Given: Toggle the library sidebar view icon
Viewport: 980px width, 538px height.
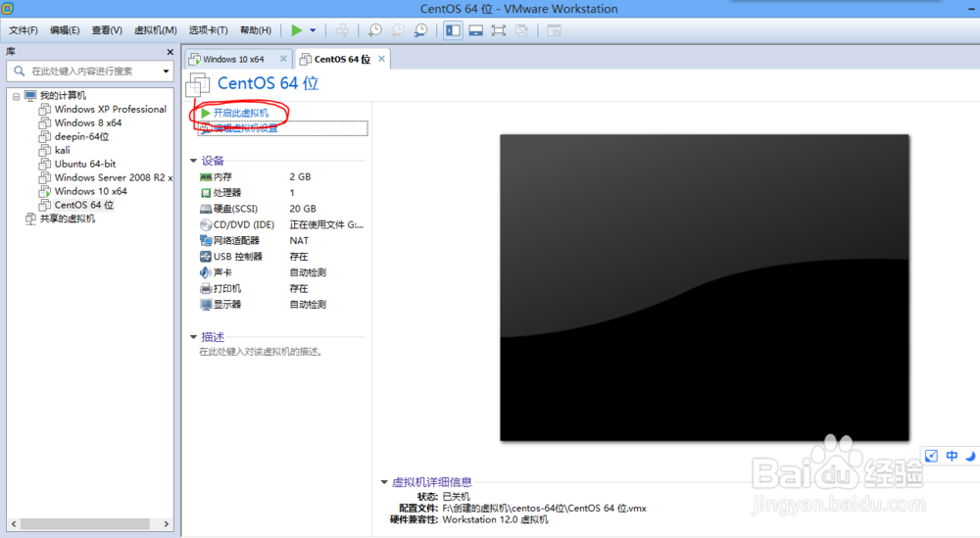Looking at the screenshot, I should tap(453, 30).
